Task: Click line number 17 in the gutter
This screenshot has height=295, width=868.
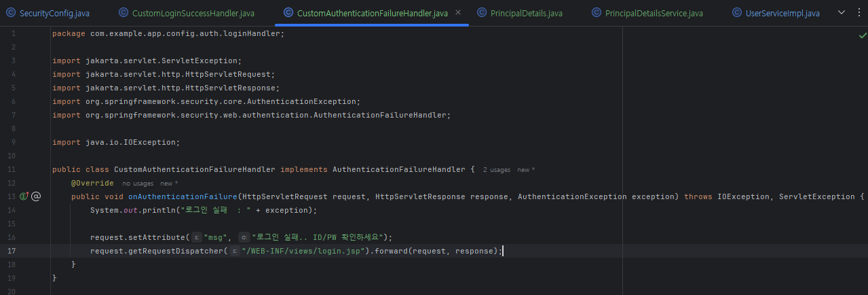Action: point(10,251)
